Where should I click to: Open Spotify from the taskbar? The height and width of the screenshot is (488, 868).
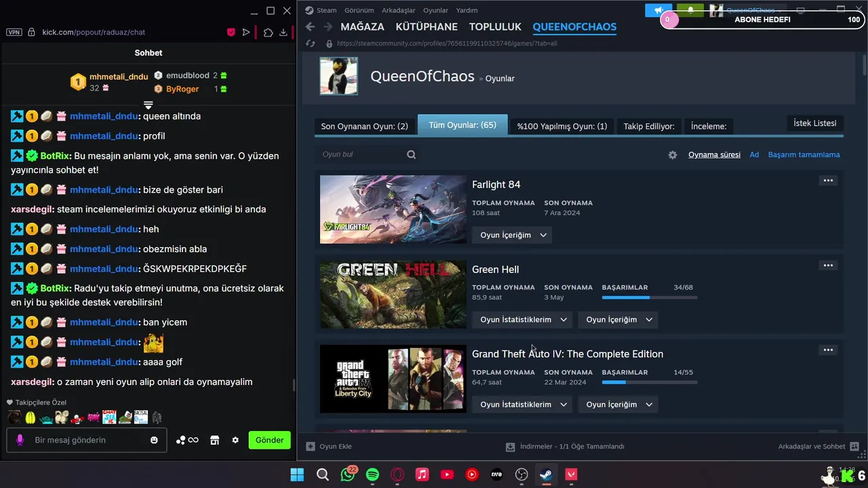click(x=372, y=475)
